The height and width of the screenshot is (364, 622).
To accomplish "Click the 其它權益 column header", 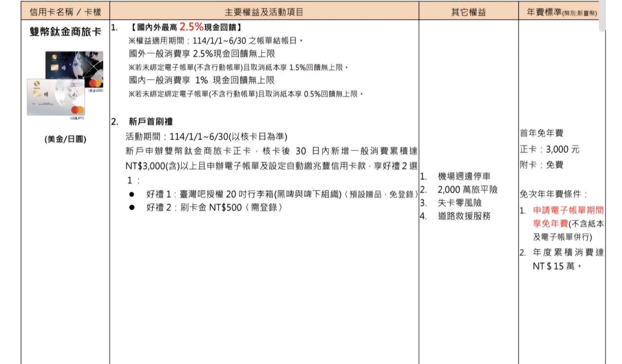I will [x=468, y=12].
